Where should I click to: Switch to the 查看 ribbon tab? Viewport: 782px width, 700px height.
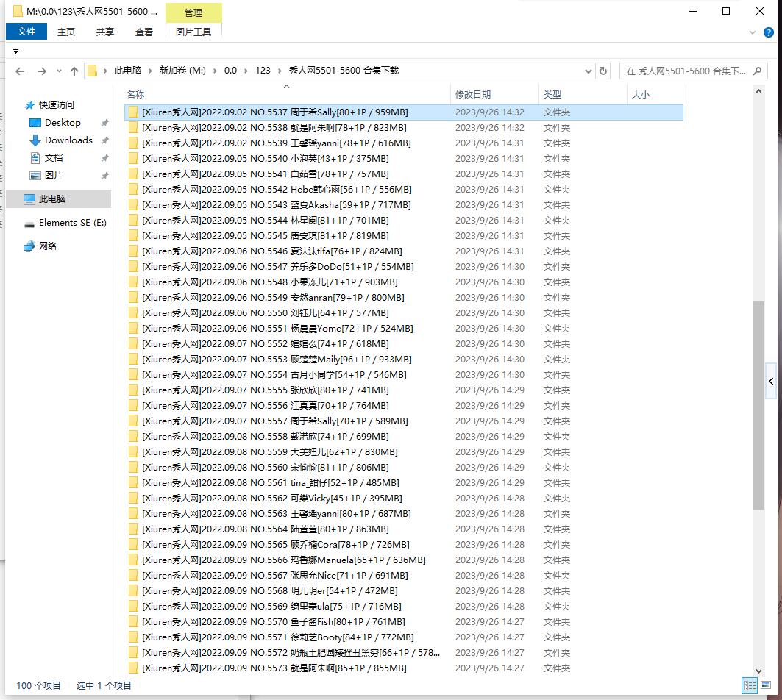tap(144, 32)
